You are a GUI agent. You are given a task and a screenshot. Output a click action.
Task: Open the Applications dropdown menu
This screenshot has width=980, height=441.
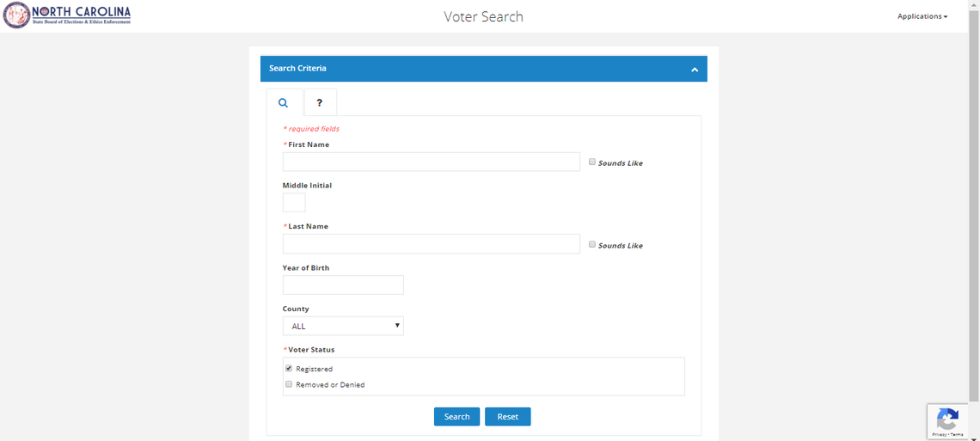(922, 16)
